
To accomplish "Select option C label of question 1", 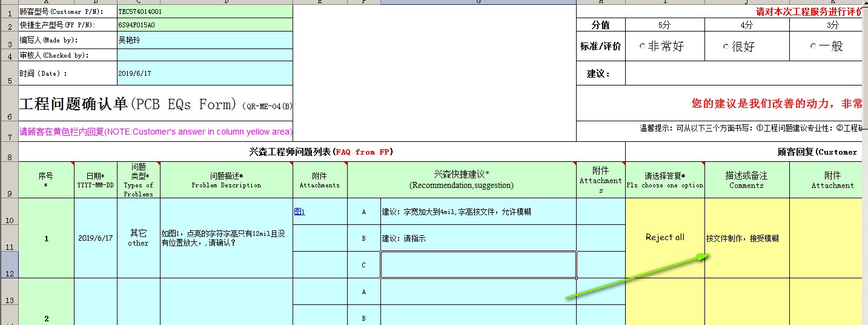I will [363, 265].
